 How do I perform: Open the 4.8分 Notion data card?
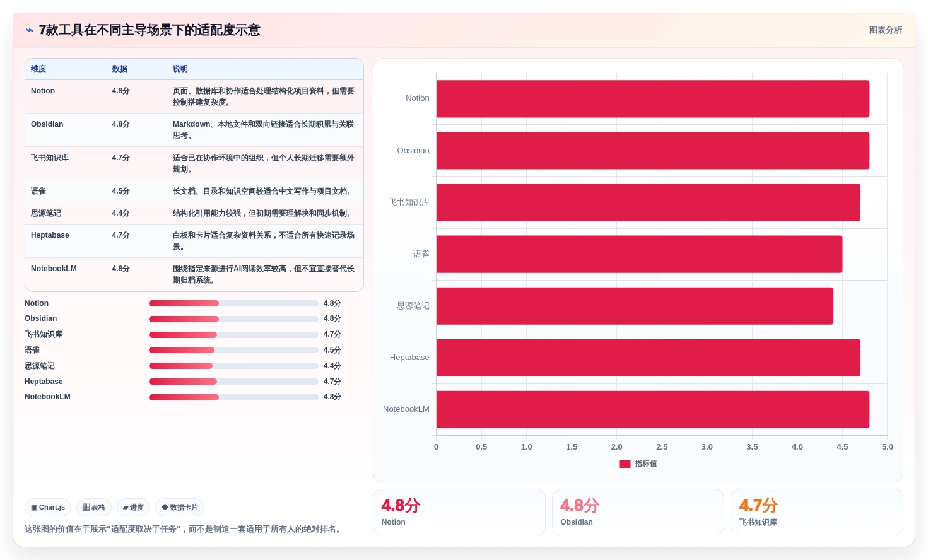[x=459, y=512]
